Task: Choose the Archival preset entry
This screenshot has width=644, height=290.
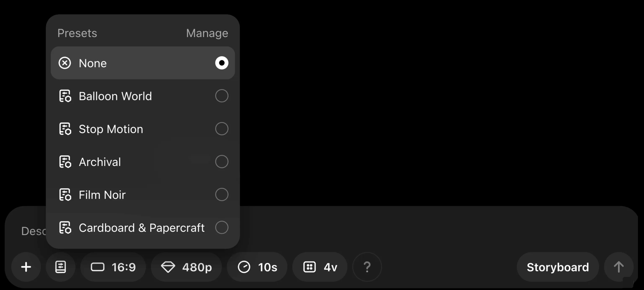Action: pyautogui.click(x=100, y=162)
